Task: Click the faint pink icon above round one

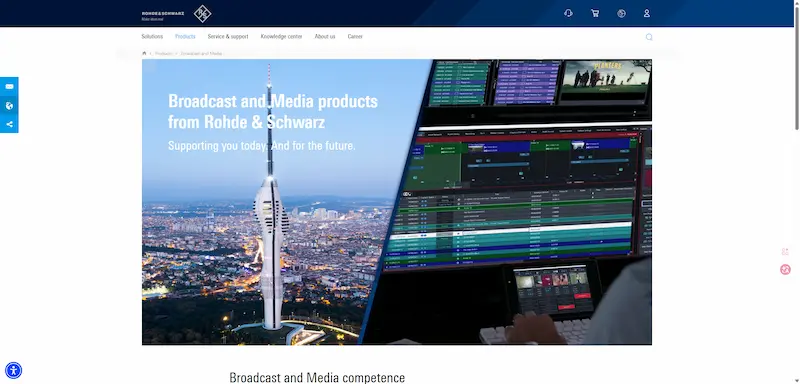Action: [x=785, y=251]
